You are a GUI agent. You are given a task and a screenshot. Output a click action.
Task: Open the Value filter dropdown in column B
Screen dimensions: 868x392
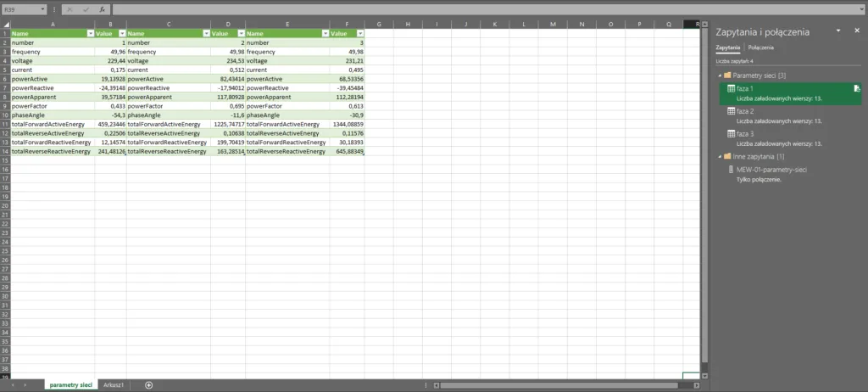(x=122, y=33)
